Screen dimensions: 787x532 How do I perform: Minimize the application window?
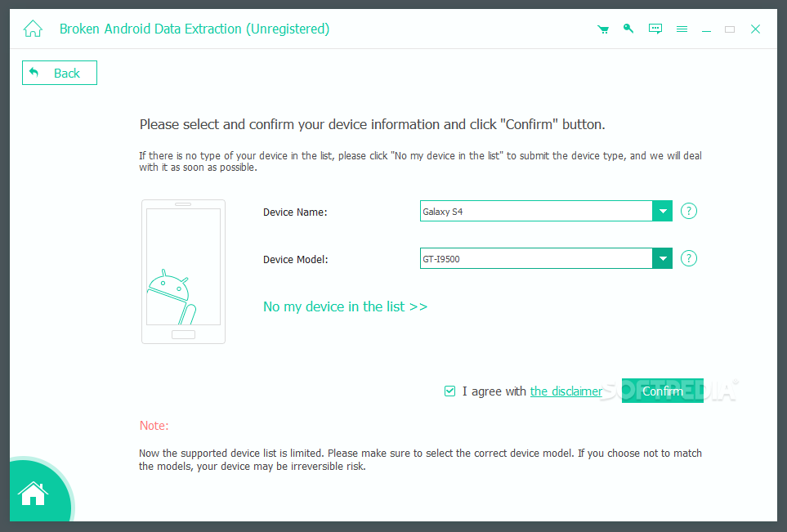[706, 29]
